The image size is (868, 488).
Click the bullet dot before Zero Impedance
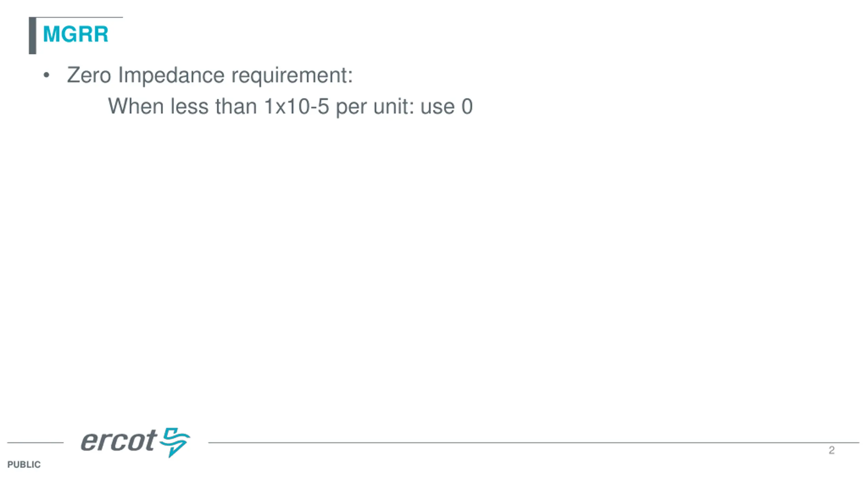click(46, 75)
